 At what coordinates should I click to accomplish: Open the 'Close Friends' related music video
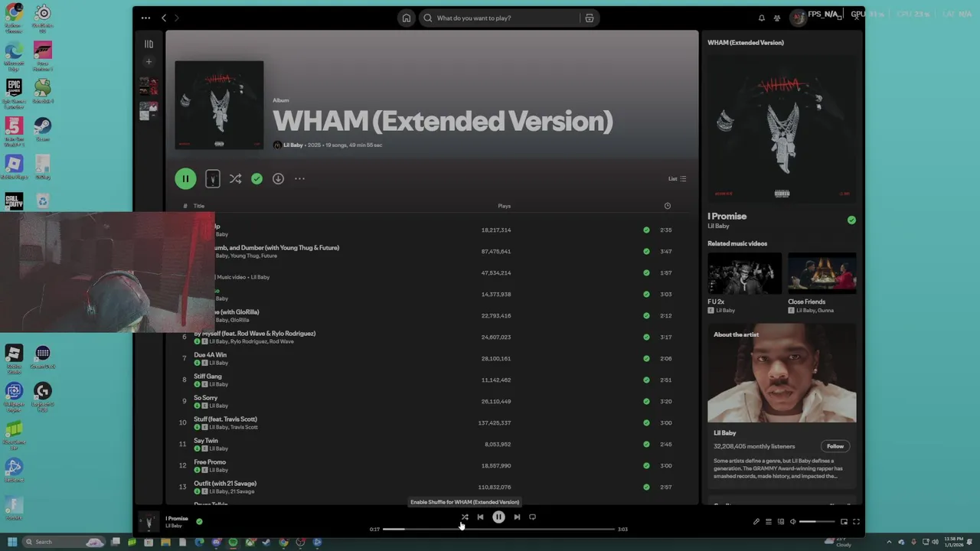coord(822,273)
